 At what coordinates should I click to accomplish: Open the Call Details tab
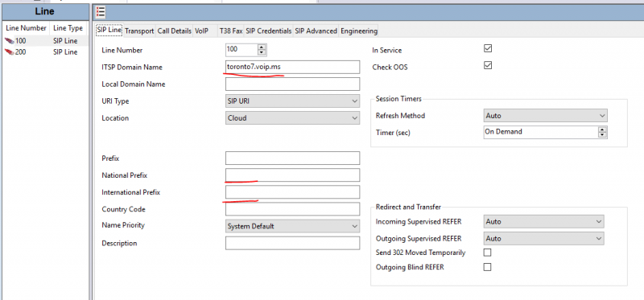[x=175, y=31]
